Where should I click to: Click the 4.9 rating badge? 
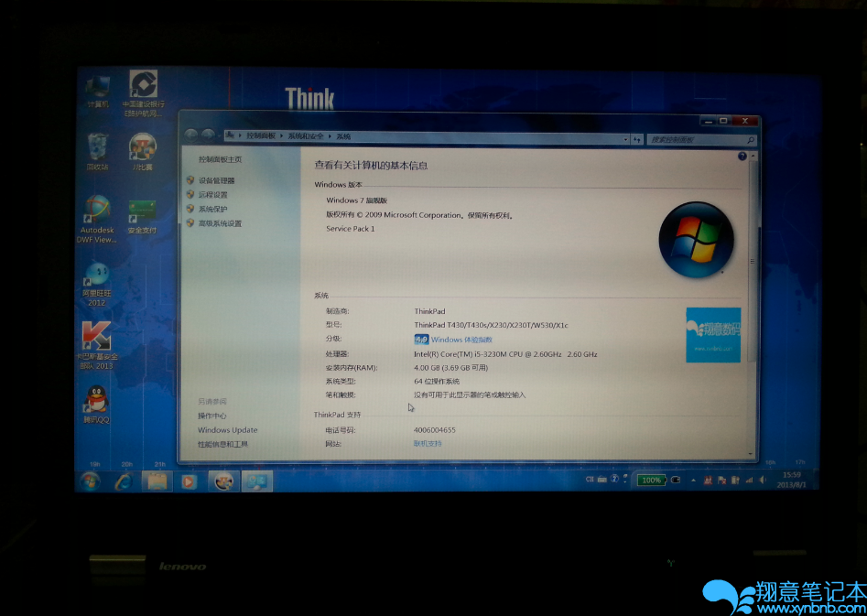[x=421, y=339]
